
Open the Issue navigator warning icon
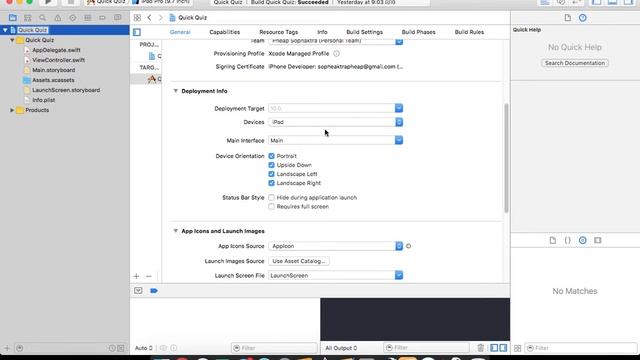58,18
